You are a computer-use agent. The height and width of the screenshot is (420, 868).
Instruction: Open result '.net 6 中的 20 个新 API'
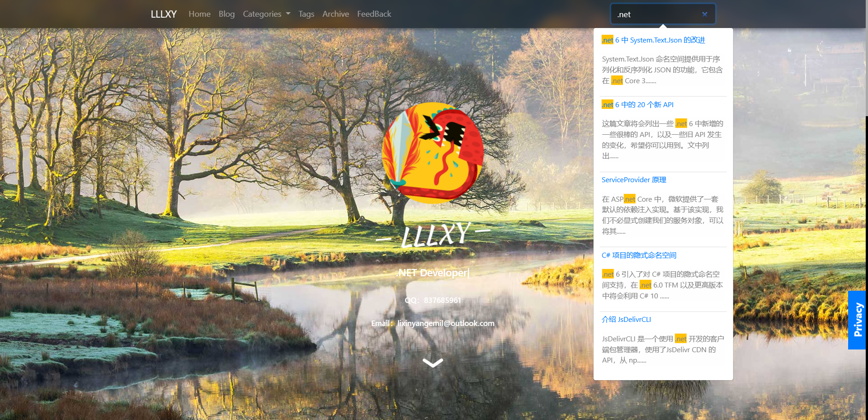tap(637, 105)
